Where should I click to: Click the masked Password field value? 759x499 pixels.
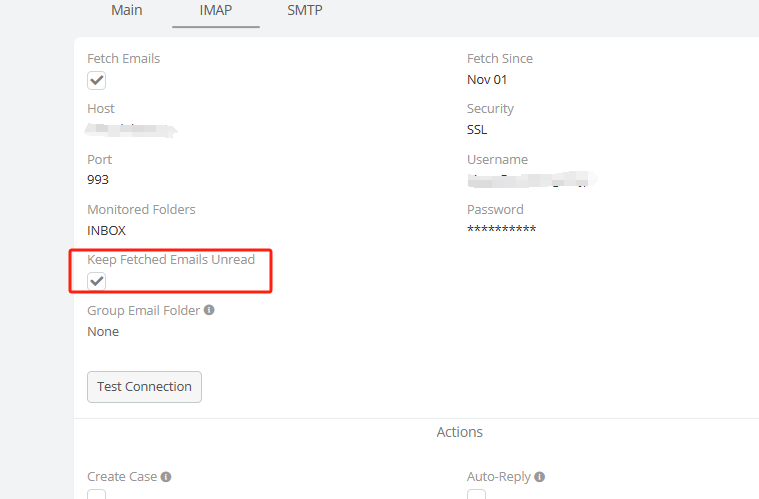501,230
